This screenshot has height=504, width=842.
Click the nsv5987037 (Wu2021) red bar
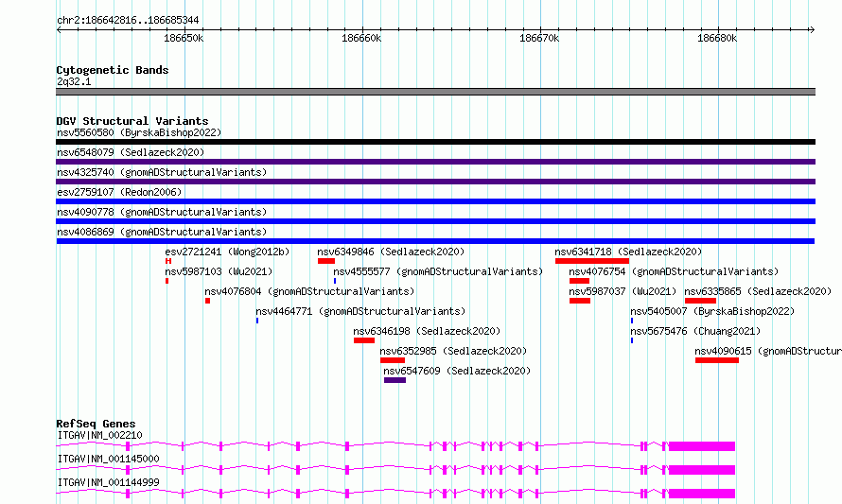coord(580,301)
